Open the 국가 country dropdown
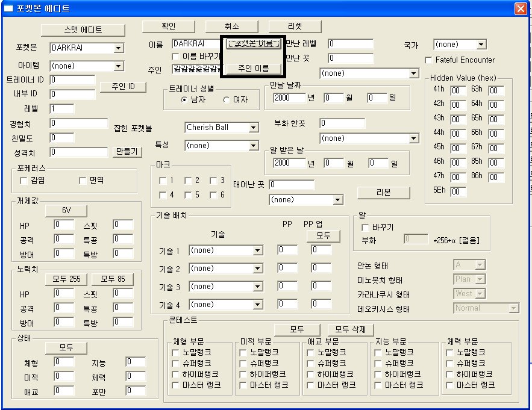The height and width of the screenshot is (410, 532). 481,45
